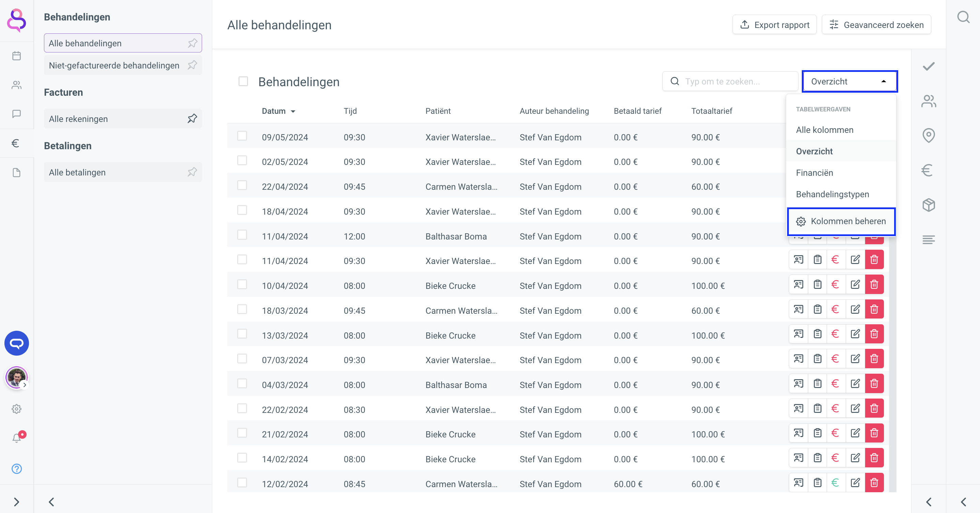Open the text lines icon in right panel
Viewport: 980px width, 513px height.
tap(929, 239)
